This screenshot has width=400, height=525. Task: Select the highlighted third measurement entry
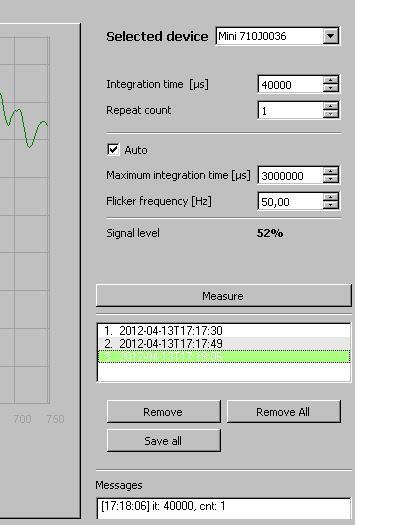(x=224, y=357)
